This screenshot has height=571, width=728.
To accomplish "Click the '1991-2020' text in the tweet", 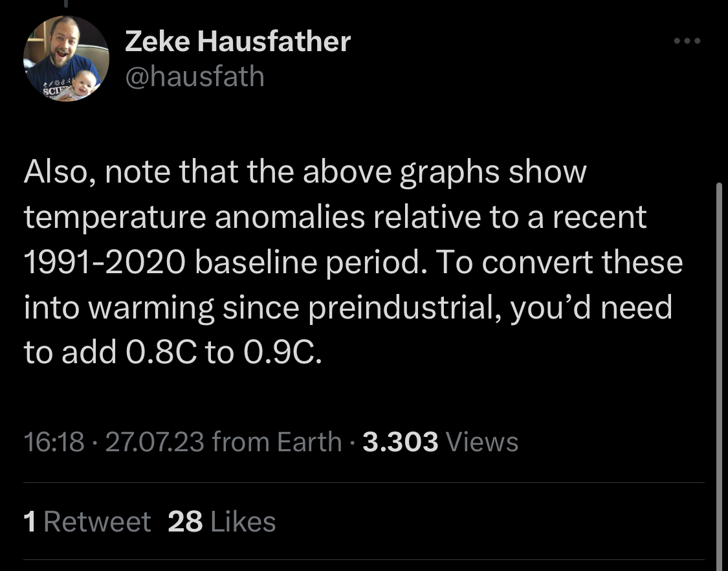I will 104,262.
